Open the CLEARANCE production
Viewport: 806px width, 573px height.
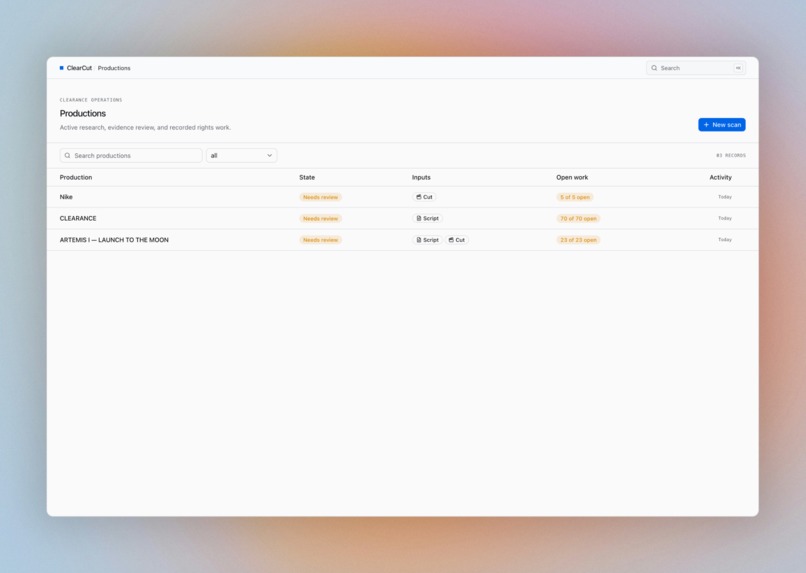click(x=402, y=218)
